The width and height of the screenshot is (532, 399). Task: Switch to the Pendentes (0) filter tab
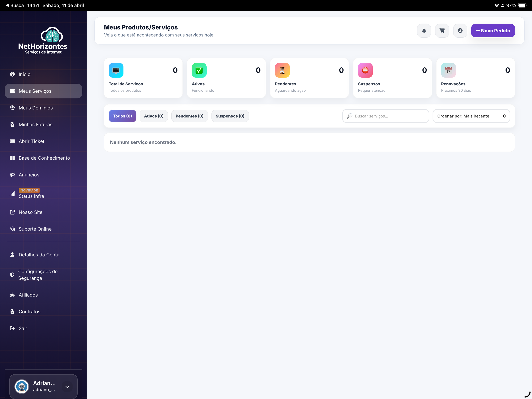pos(189,116)
